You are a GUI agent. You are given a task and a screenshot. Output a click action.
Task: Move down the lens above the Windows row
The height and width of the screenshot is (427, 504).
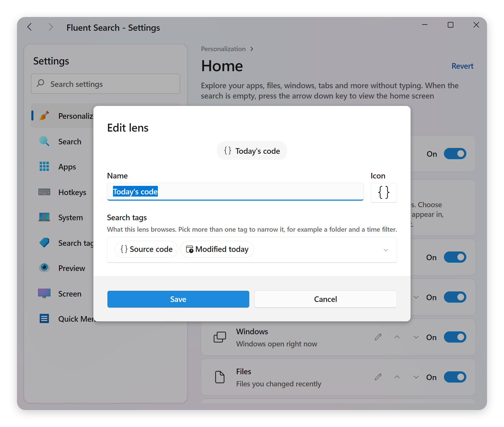click(x=416, y=297)
